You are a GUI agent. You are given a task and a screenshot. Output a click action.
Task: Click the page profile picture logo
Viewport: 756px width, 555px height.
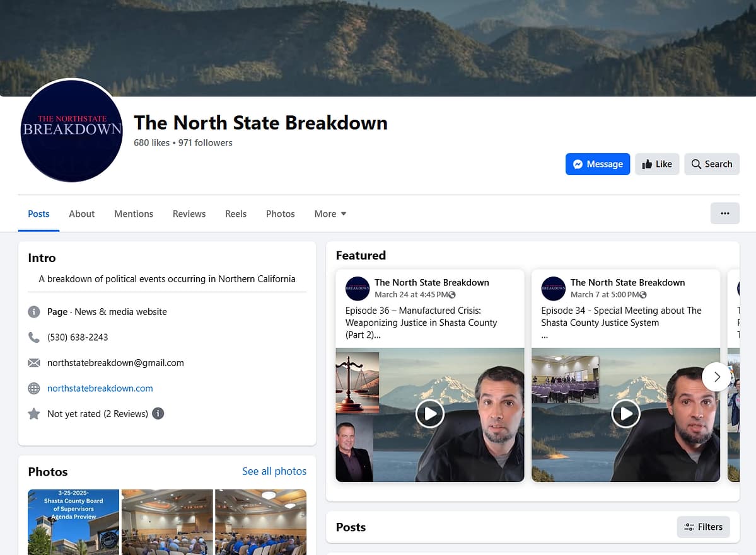[72, 130]
